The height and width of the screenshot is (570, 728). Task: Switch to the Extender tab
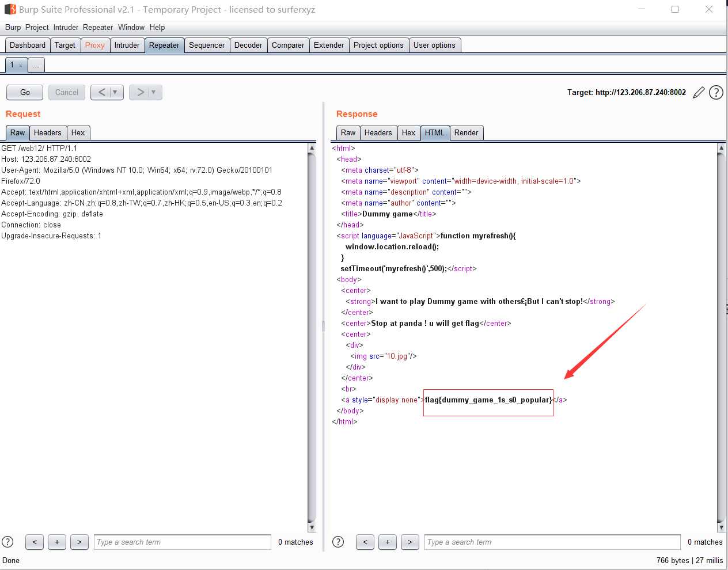(329, 45)
